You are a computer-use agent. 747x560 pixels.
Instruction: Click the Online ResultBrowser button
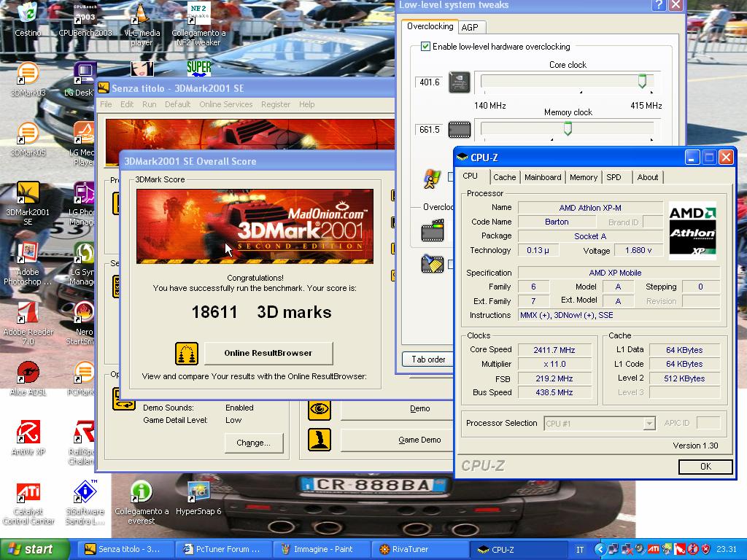coord(268,353)
